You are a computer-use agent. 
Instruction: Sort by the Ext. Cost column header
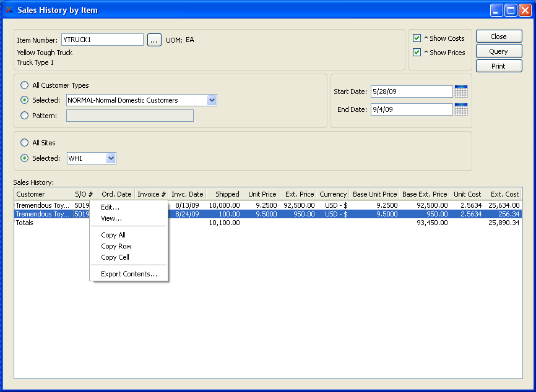click(x=503, y=194)
